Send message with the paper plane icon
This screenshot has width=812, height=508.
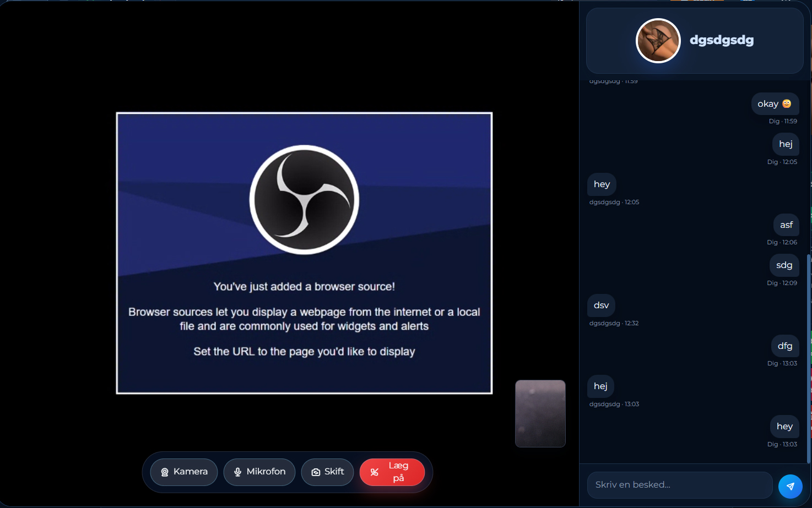(791, 487)
